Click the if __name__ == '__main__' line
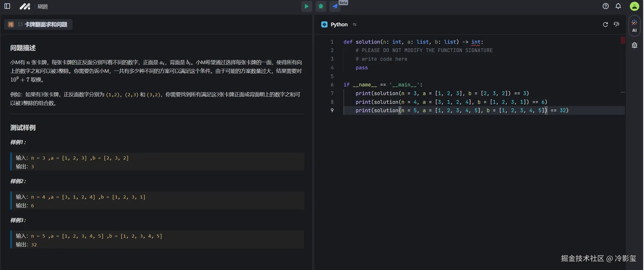The width and height of the screenshot is (644, 270). [383, 85]
